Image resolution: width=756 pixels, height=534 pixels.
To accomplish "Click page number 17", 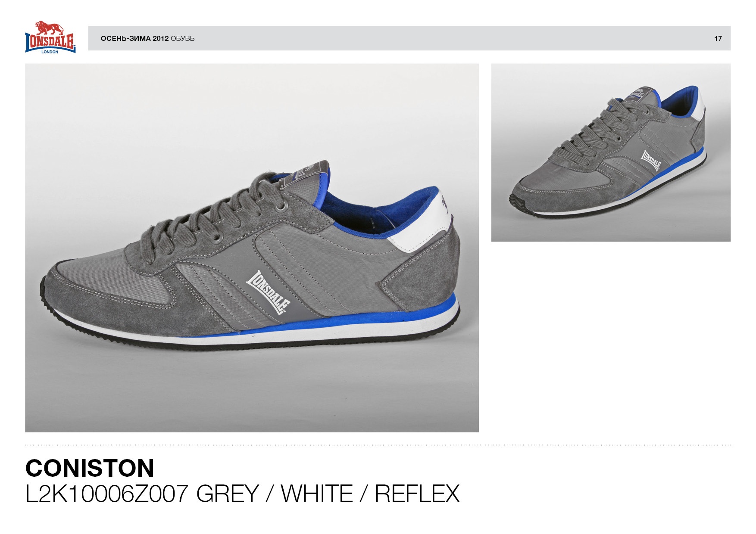I will point(718,38).
